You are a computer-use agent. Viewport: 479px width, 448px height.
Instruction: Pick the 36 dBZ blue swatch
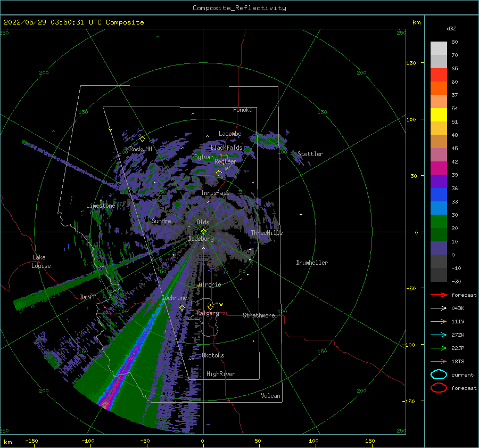point(439,194)
